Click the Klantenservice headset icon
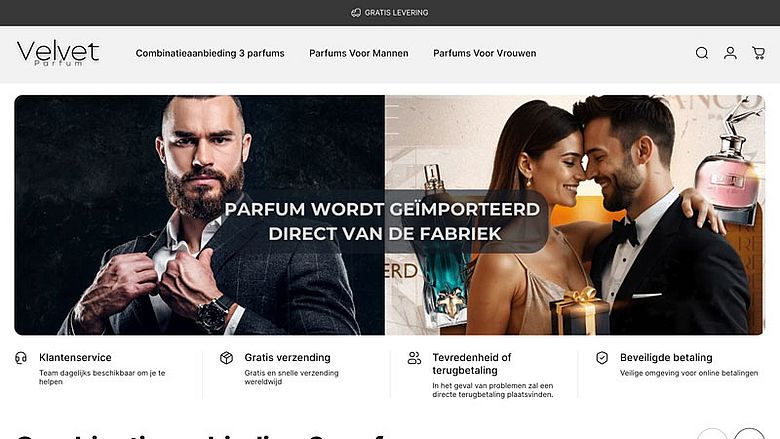Screen dimensions: 780x439 pos(21,358)
